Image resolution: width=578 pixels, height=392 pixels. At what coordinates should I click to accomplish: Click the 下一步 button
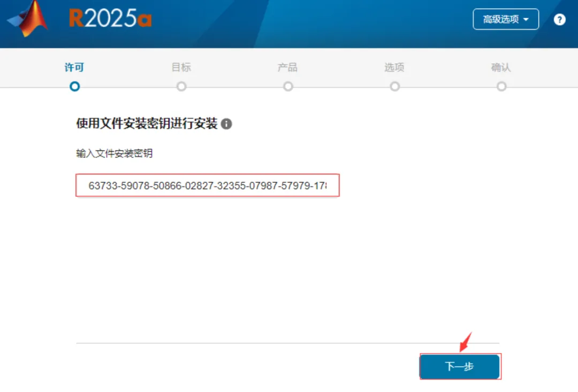(x=460, y=366)
